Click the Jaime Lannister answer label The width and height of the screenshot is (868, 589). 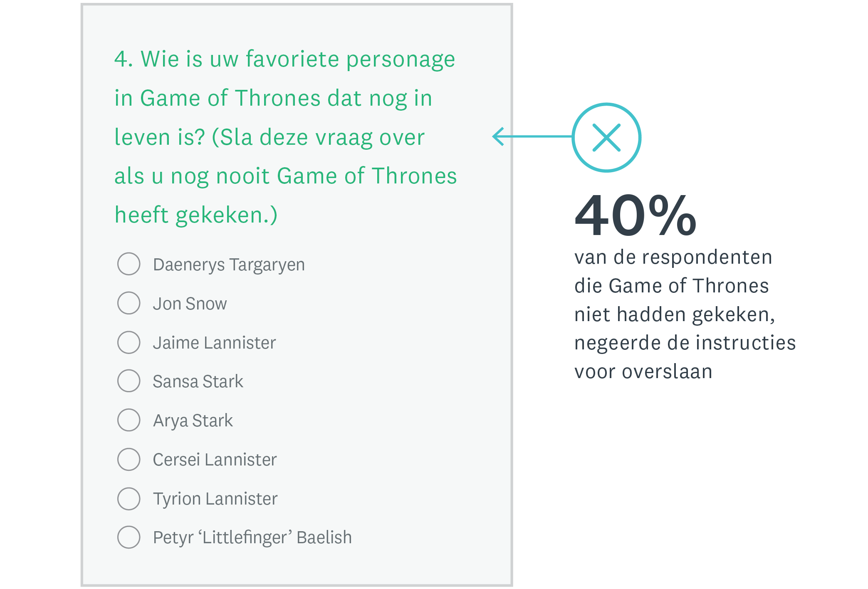tap(214, 343)
